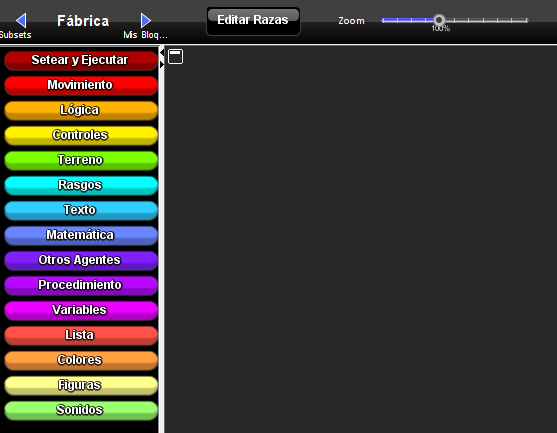Open the Colores block drawer
Screen dimensions: 557x433
[x=81, y=360]
